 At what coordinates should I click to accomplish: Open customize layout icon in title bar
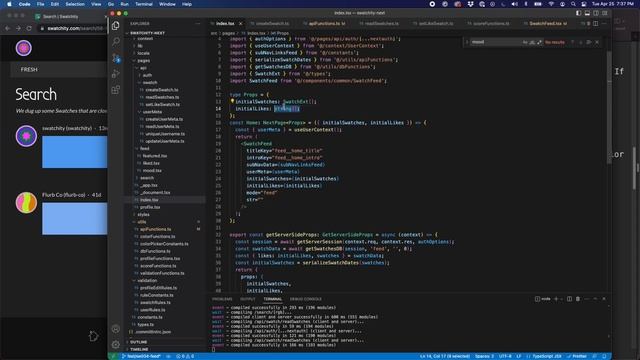click(604, 13)
